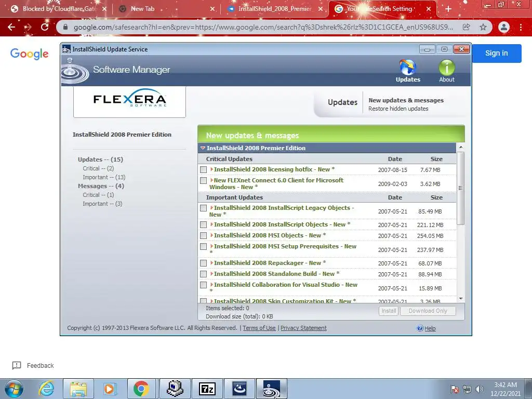Open Chrome three-dot menu
The image size is (532, 399).
tap(521, 27)
